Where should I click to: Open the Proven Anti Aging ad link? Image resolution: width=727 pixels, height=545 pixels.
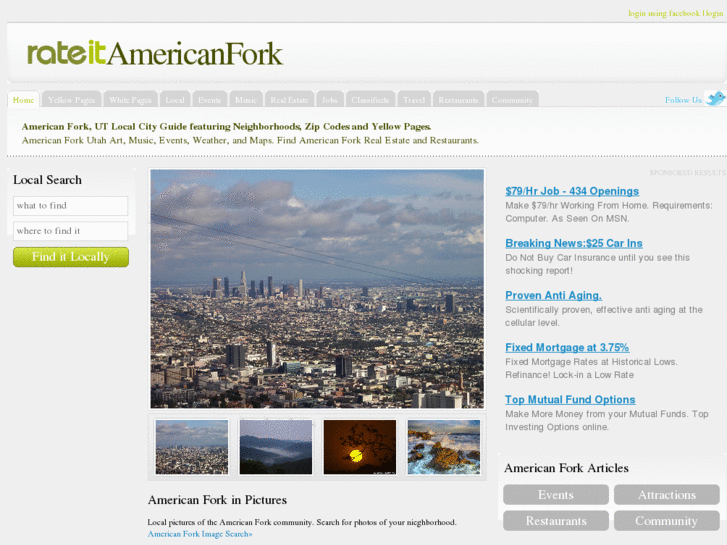coord(554,295)
